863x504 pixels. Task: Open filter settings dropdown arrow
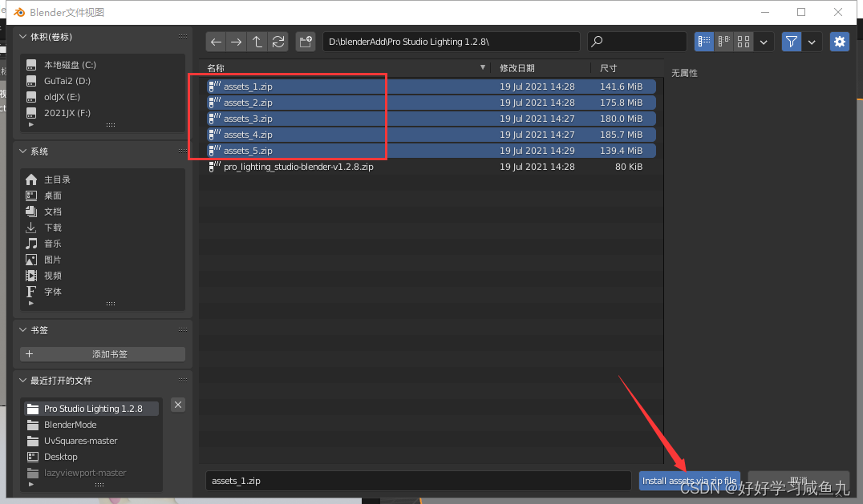pyautogui.click(x=812, y=42)
